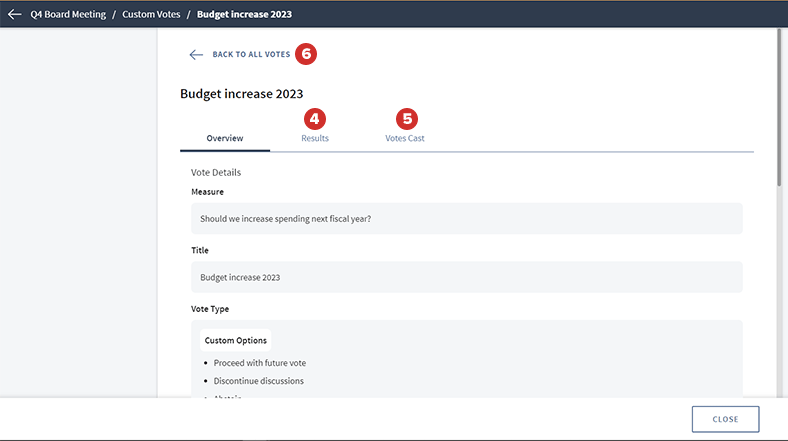Click the Title field with Budget increase 2023
Viewport: 788px width, 441px height.
click(466, 277)
